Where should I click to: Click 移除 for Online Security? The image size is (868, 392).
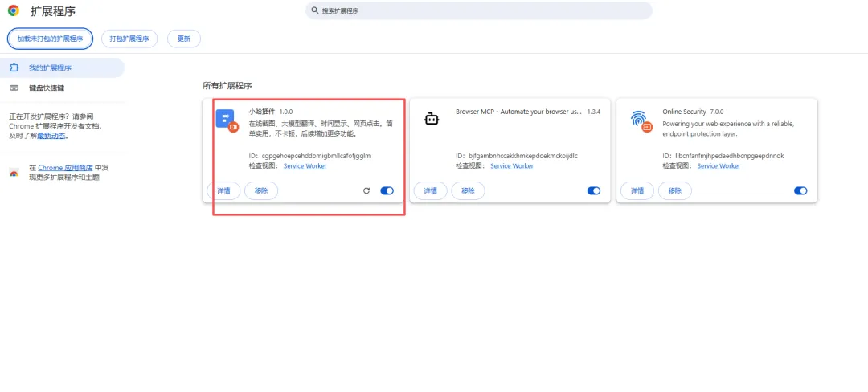[675, 190]
